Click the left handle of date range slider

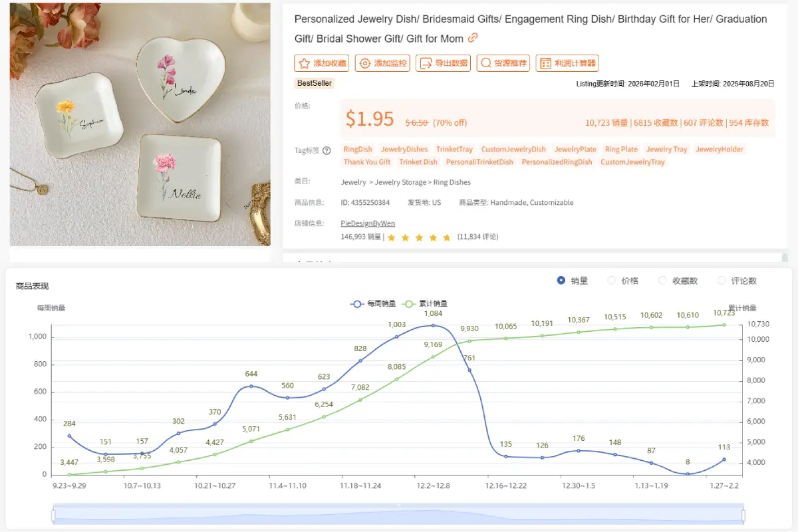(53, 515)
